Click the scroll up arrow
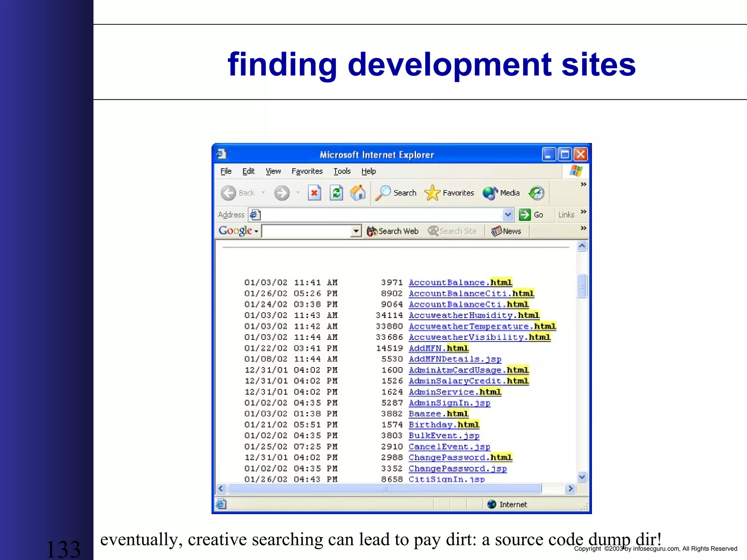 click(x=582, y=246)
